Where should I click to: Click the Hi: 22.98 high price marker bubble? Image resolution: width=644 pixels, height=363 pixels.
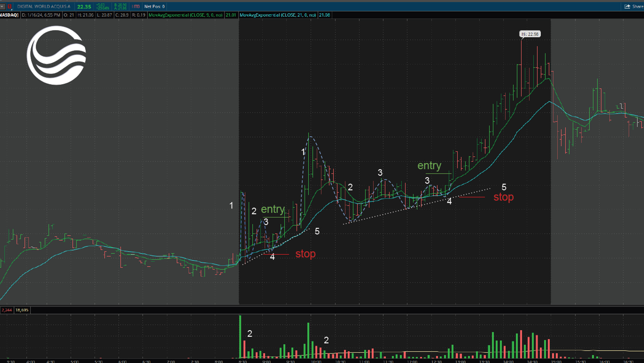(x=531, y=34)
